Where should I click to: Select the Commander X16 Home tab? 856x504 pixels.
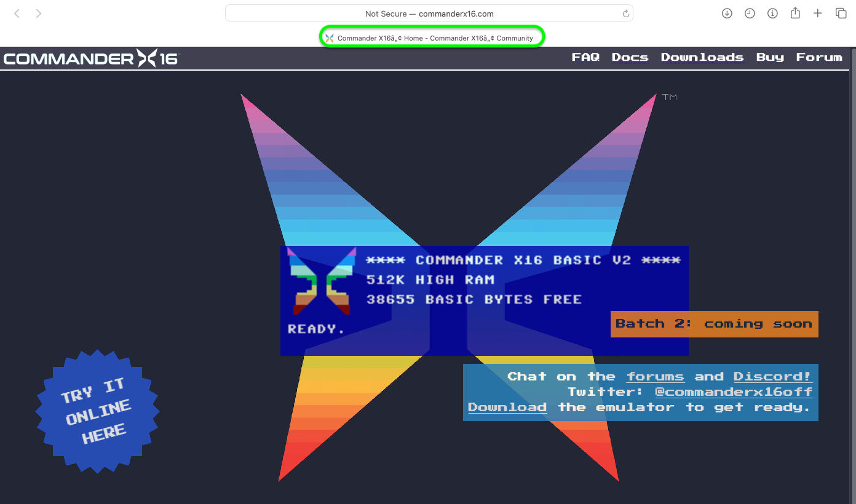[432, 38]
